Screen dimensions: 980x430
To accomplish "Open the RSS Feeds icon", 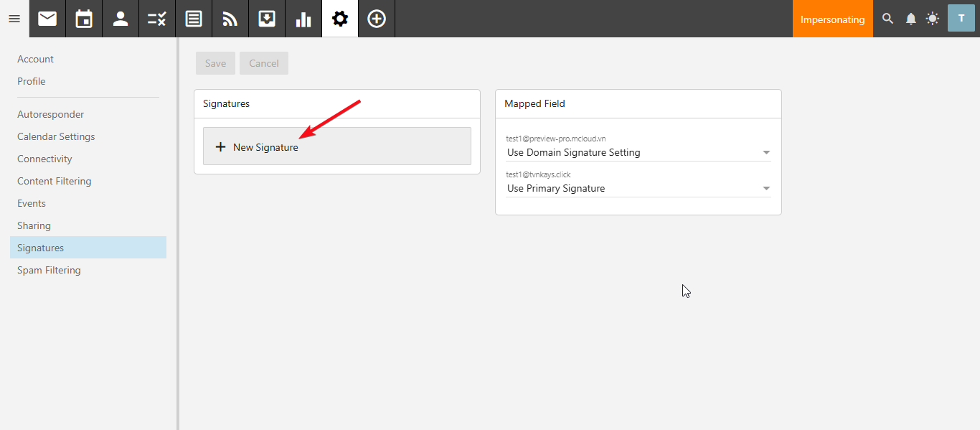I will click(x=230, y=19).
